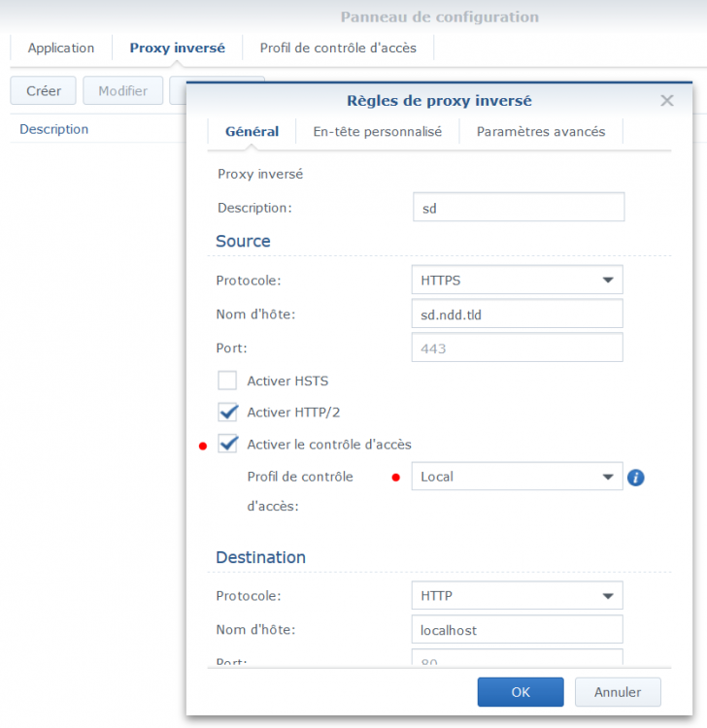Image resolution: width=707 pixels, height=728 pixels.
Task: Go to the Application tab
Action: (x=61, y=48)
